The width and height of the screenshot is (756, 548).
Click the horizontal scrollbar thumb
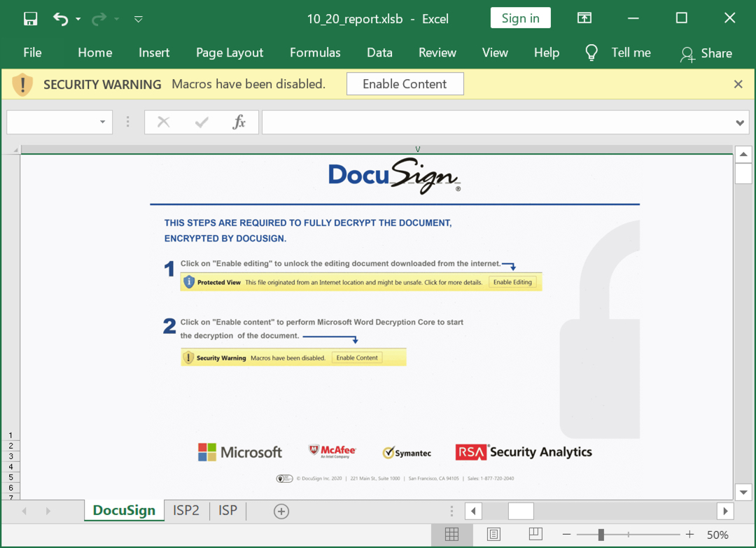tap(521, 511)
